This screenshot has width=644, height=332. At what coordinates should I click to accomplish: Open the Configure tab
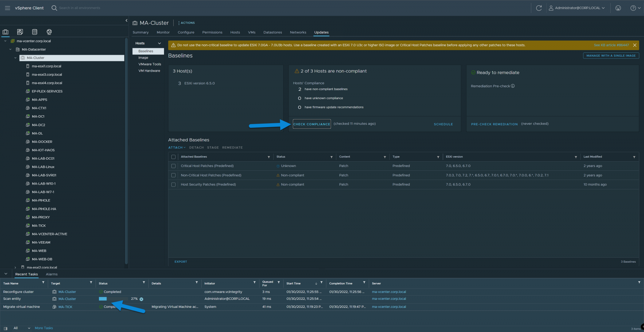point(186,32)
